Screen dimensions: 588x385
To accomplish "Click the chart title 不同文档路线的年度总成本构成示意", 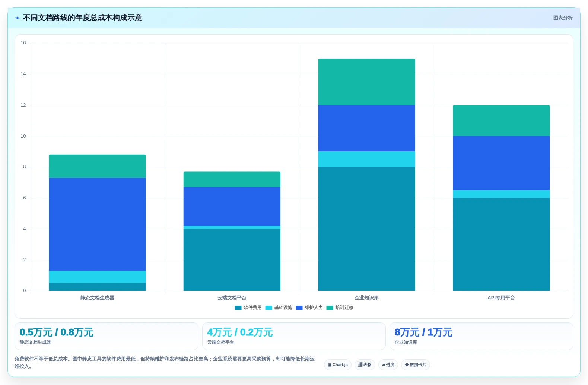I will (82, 18).
